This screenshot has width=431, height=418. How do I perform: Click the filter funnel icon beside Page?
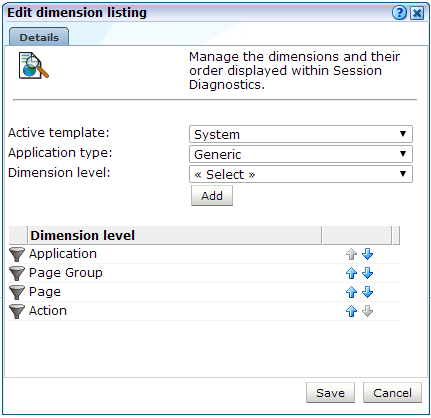(x=16, y=292)
